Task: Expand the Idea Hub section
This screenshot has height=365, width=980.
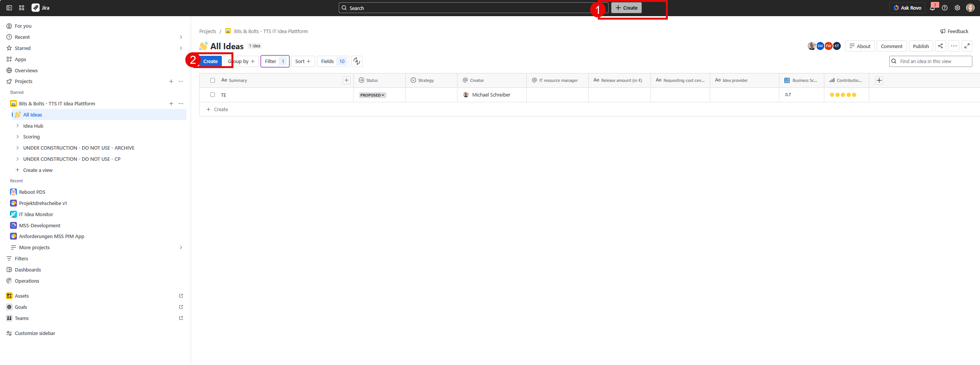Action: coord(18,126)
